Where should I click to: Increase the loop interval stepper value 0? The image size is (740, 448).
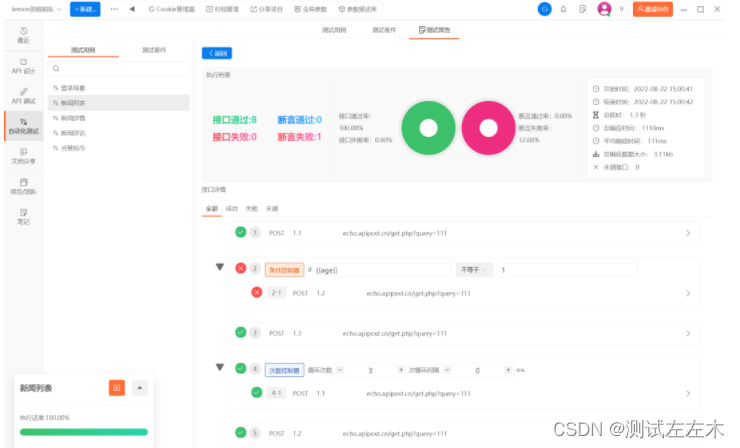[508, 370]
